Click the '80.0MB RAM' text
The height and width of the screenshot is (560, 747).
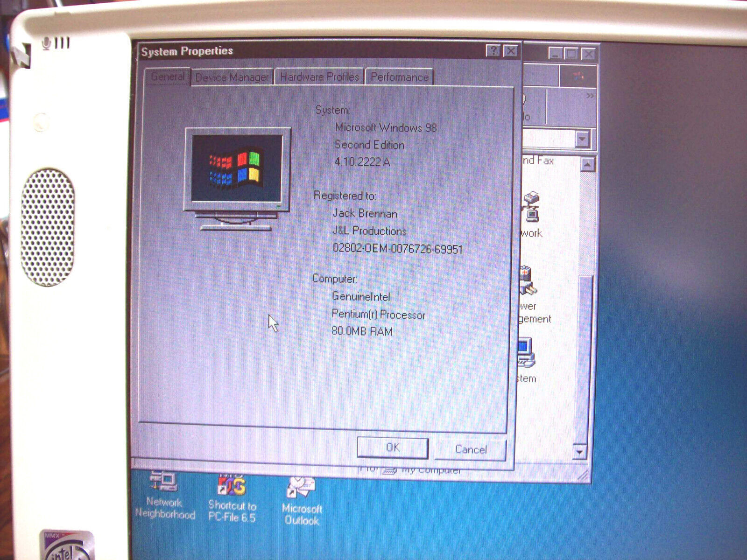(362, 331)
